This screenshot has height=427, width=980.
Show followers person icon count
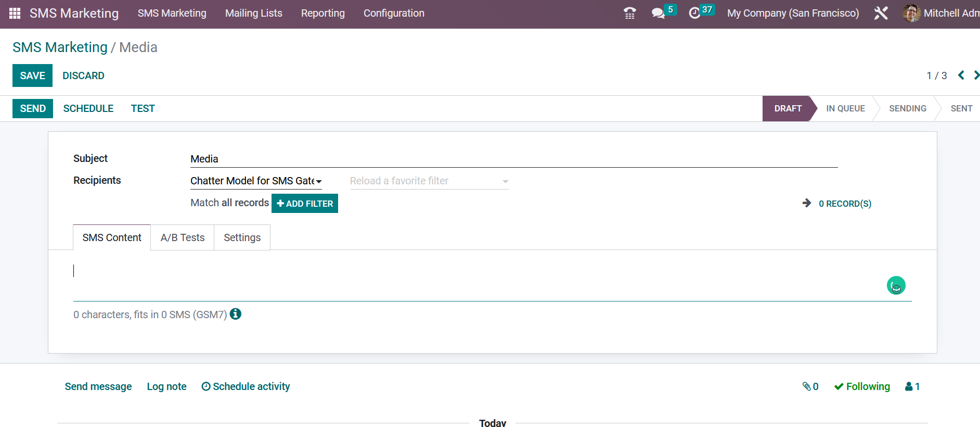pyautogui.click(x=912, y=386)
